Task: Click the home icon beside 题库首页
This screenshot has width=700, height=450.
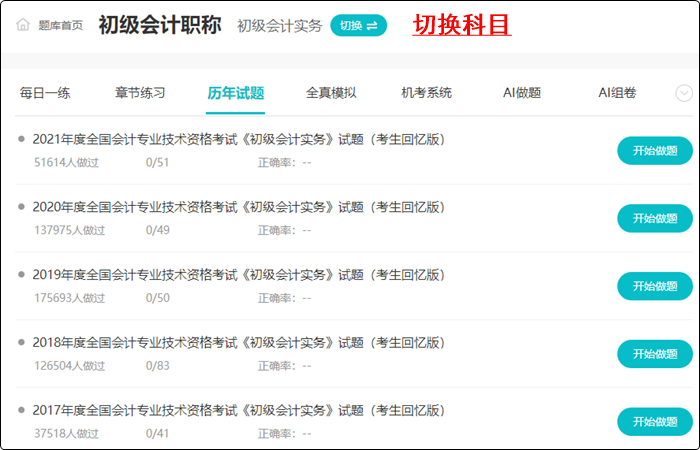Action: click(x=23, y=25)
